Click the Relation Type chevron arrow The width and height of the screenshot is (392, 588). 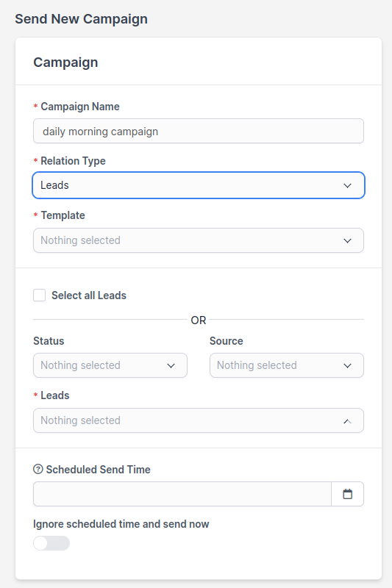(x=347, y=186)
